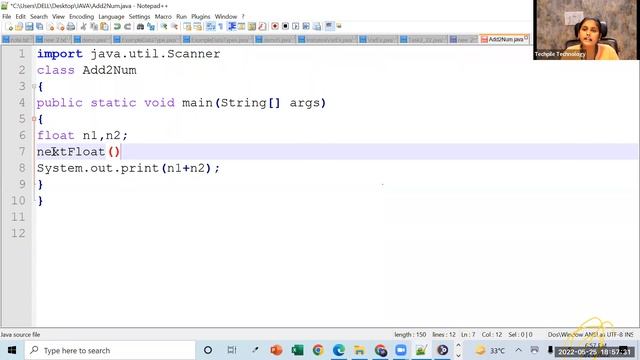Play back the recorded macro

pyautogui.click(x=296, y=27)
